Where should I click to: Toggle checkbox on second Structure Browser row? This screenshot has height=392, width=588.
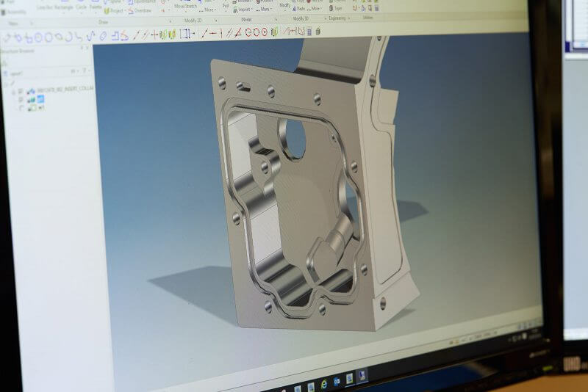click(21, 100)
